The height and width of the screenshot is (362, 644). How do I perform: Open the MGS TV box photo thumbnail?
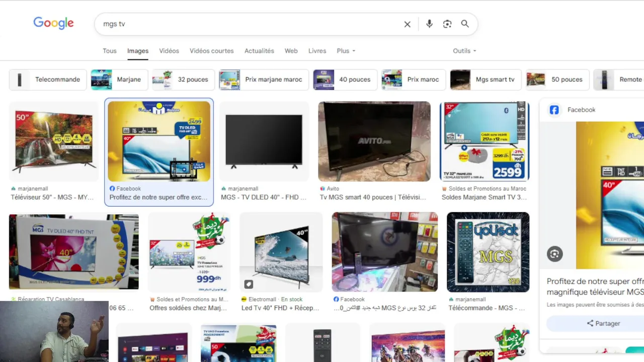click(73, 252)
